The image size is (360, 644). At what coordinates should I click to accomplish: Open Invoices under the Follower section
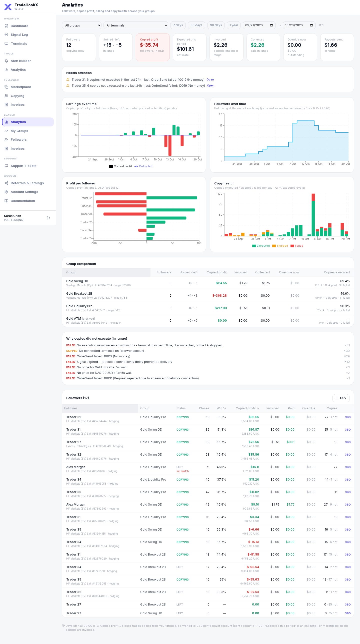coord(28,104)
